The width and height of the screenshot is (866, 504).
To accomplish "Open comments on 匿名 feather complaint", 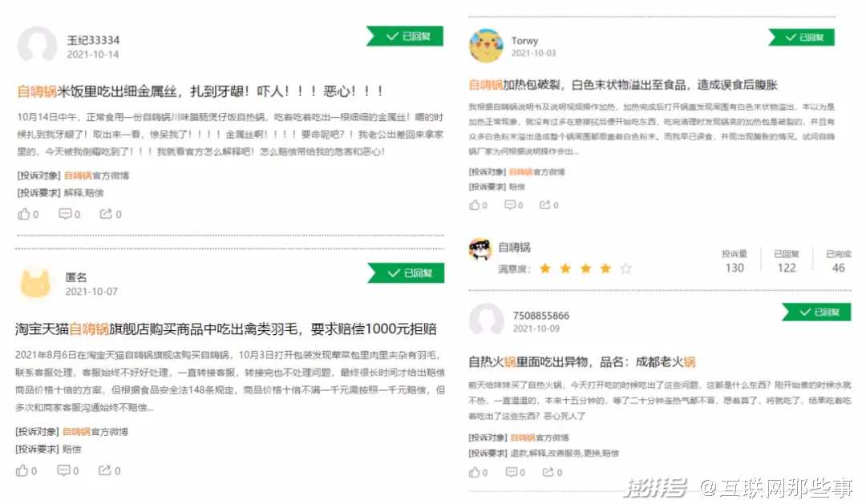I will 63,470.
